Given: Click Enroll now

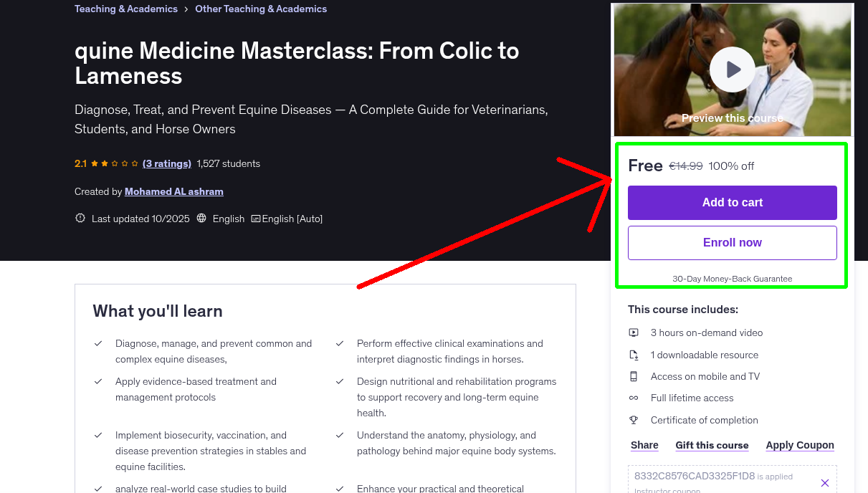Looking at the screenshot, I should [732, 243].
